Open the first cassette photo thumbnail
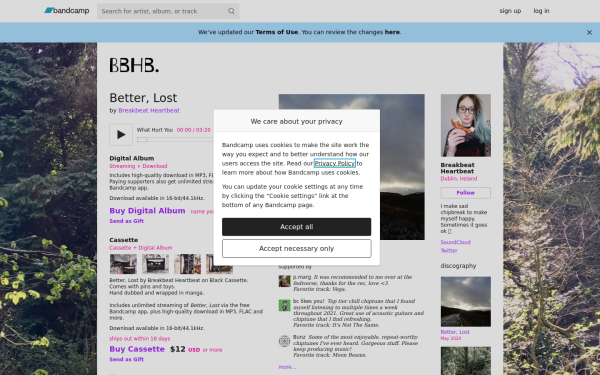 click(123, 264)
